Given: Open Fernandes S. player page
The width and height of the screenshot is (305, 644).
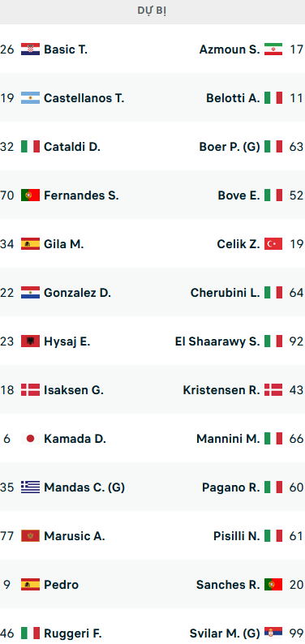Looking at the screenshot, I should [x=81, y=195].
